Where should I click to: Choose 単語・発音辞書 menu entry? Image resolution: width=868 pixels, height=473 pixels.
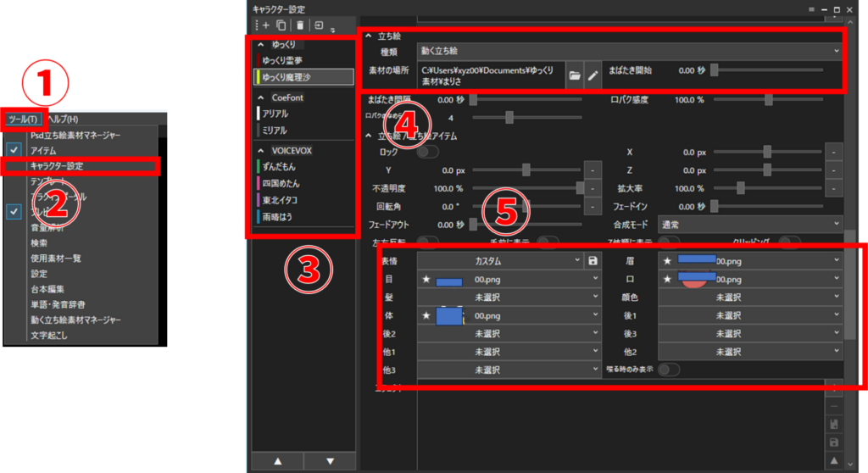click(58, 304)
